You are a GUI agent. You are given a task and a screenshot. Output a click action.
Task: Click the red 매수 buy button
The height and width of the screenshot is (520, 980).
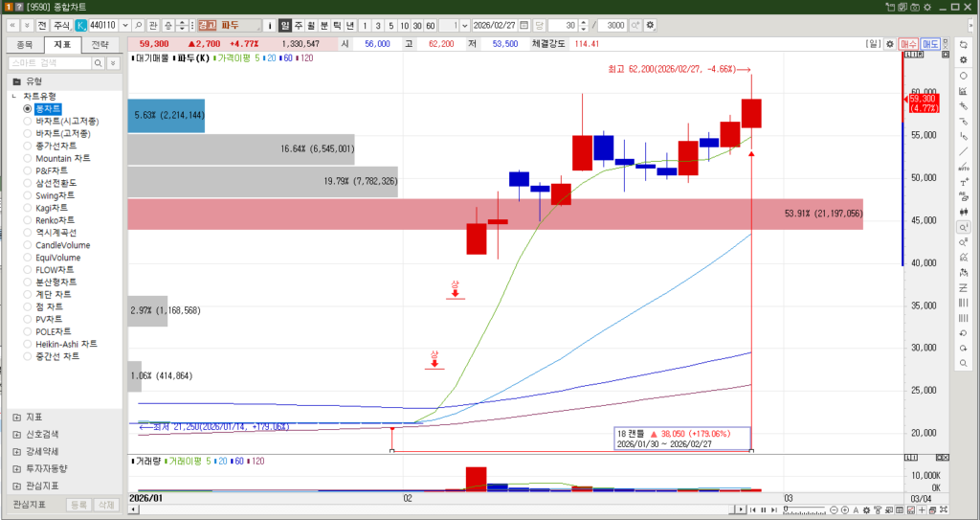pos(909,44)
